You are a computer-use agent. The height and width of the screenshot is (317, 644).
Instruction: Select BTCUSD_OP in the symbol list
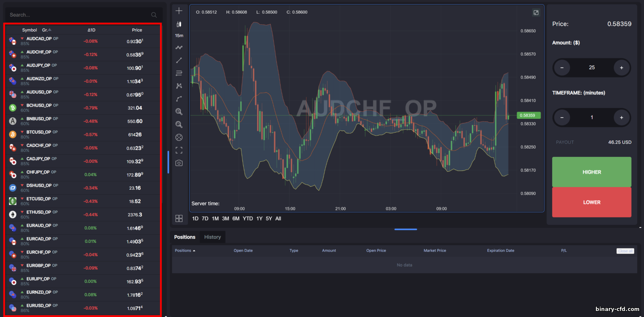click(x=39, y=132)
